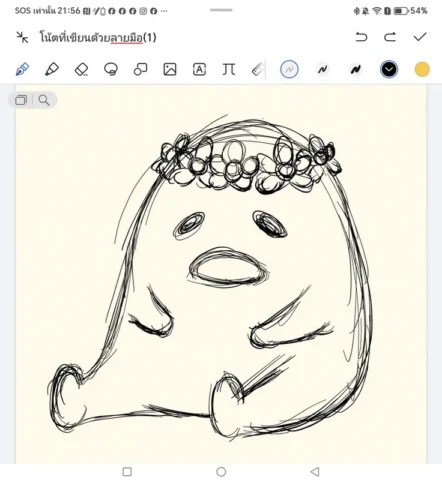The height and width of the screenshot is (480, 442).
Task: Expand the black color dropdown
Action: pos(389,69)
